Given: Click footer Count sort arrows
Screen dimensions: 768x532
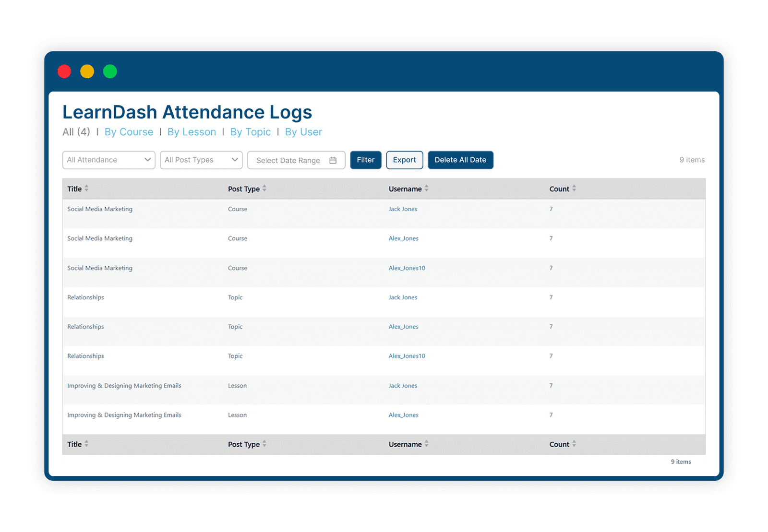Looking at the screenshot, I should click(574, 444).
